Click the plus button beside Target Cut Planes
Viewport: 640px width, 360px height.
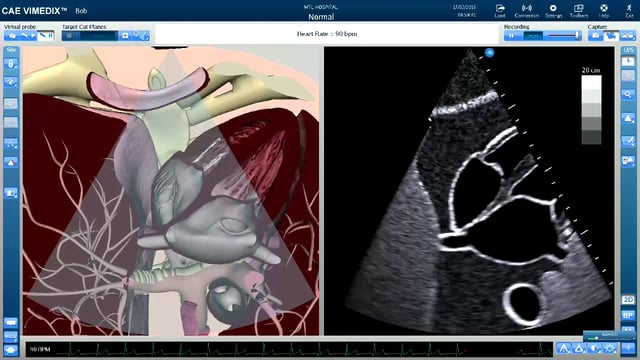(x=125, y=36)
